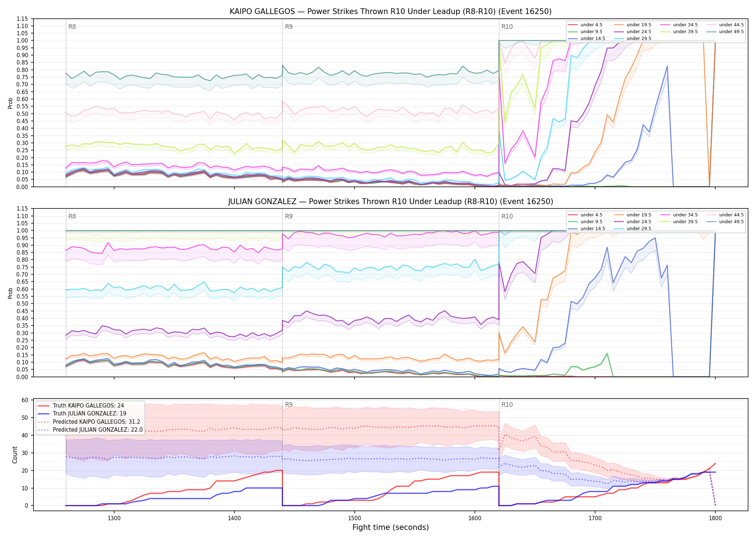Click the R10 round label in the KAIPO GALLEGOS chart

tap(507, 27)
